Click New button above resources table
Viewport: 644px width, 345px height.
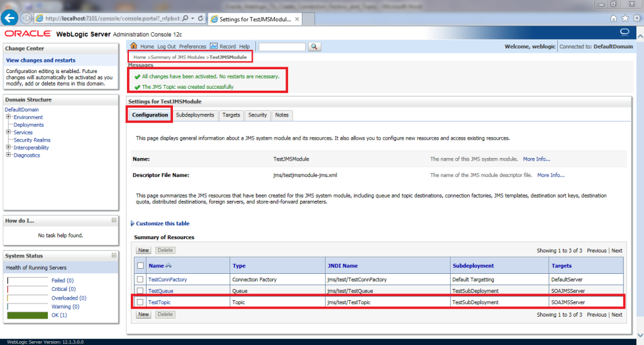143,251
